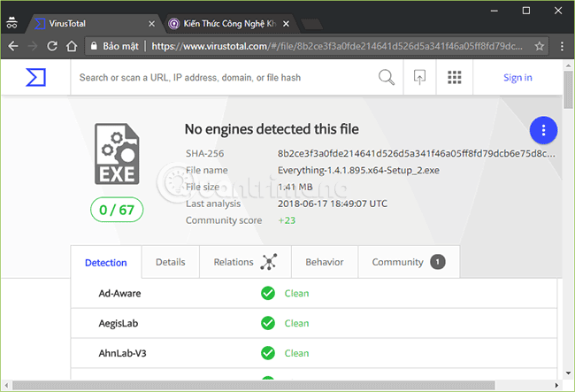Click the Community count badge
The image size is (575, 392).
[x=438, y=262]
